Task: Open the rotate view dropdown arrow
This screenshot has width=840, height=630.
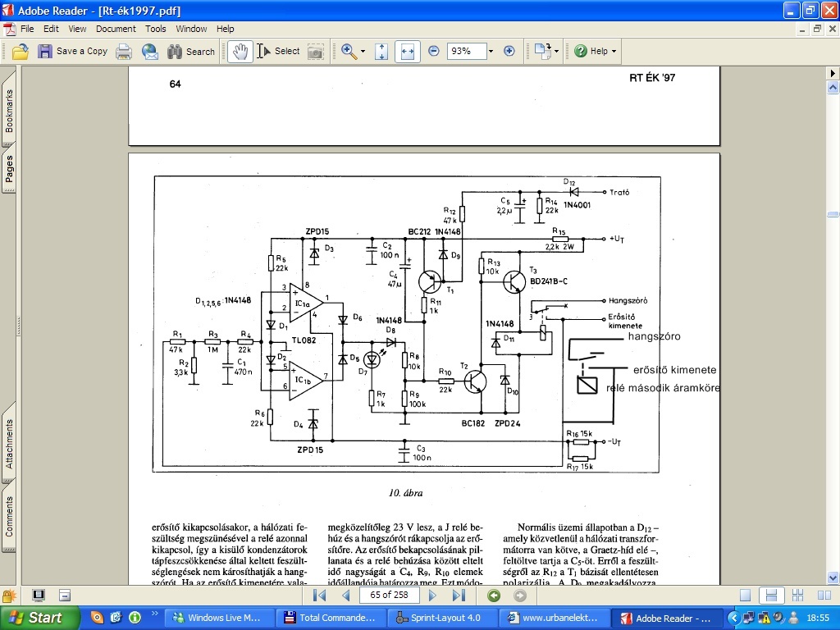Action: (x=556, y=52)
